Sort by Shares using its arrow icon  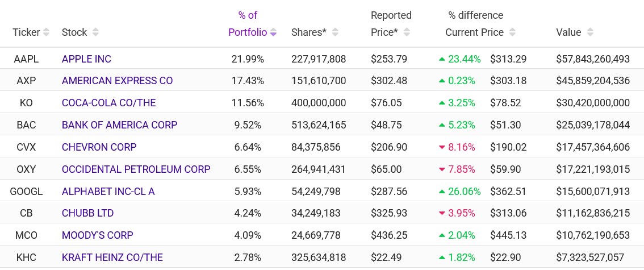335,32
